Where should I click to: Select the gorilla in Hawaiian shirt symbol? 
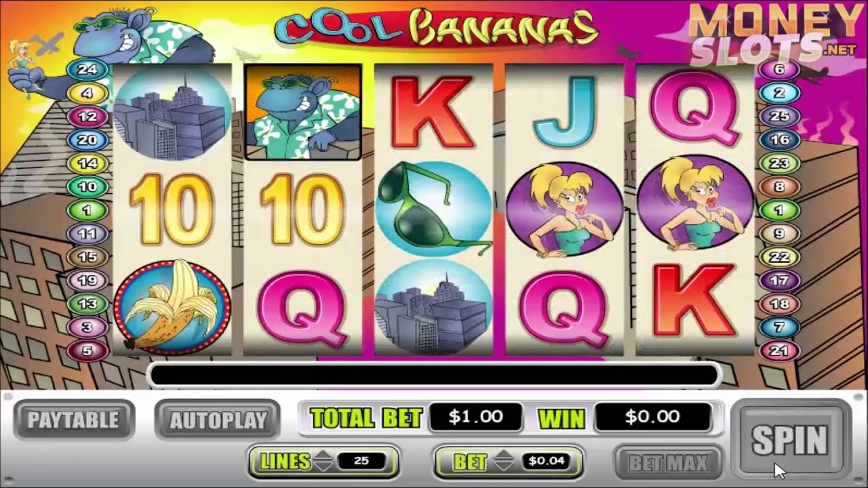coord(302,112)
